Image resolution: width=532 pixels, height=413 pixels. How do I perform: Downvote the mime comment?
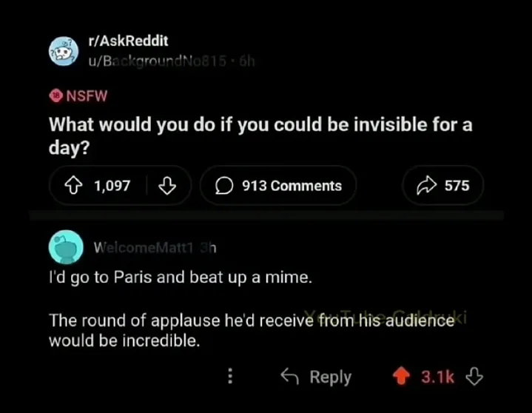point(474,376)
